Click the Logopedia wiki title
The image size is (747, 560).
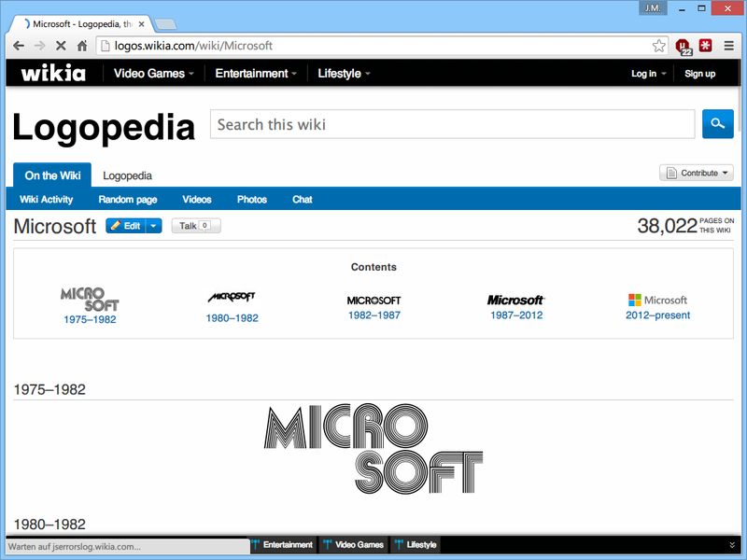click(x=104, y=127)
